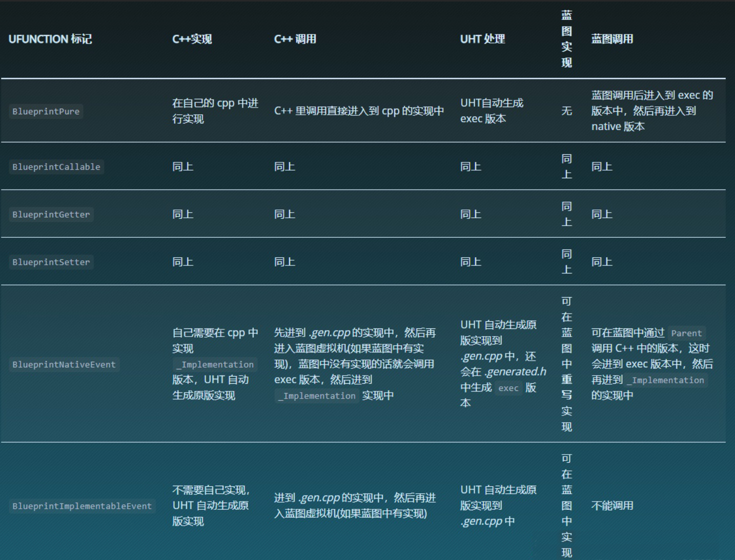
Task: Click the 无 cell in BlueprintPure row
Action: pyautogui.click(x=566, y=111)
